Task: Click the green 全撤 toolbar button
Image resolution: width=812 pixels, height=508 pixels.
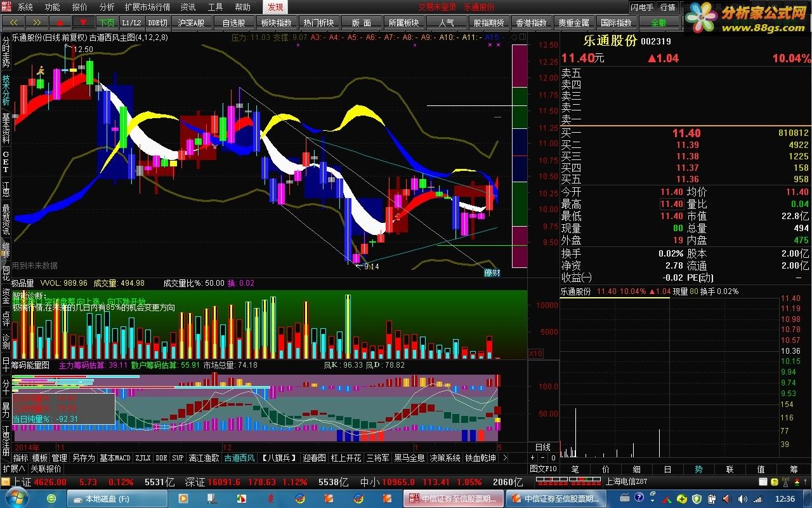Action: pyautogui.click(x=658, y=22)
